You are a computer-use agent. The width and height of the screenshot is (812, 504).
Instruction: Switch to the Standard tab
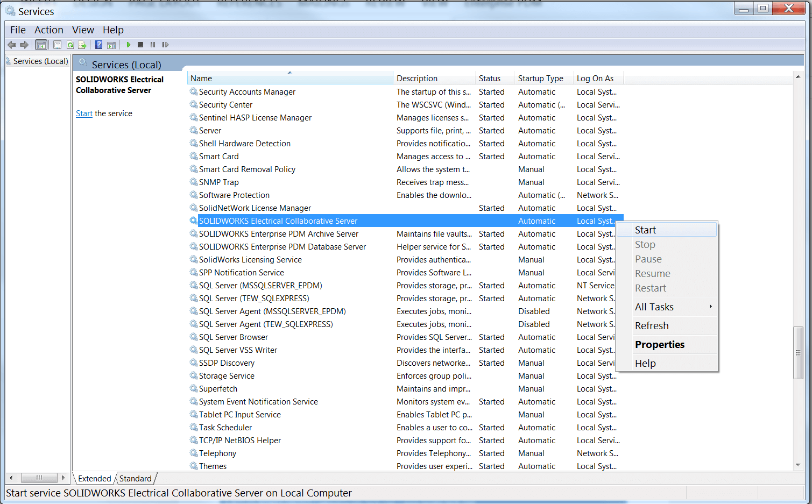(x=136, y=478)
